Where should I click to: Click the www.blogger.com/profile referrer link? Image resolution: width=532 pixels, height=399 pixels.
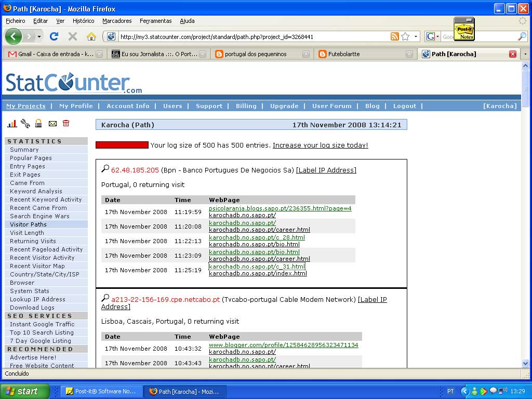click(283, 345)
